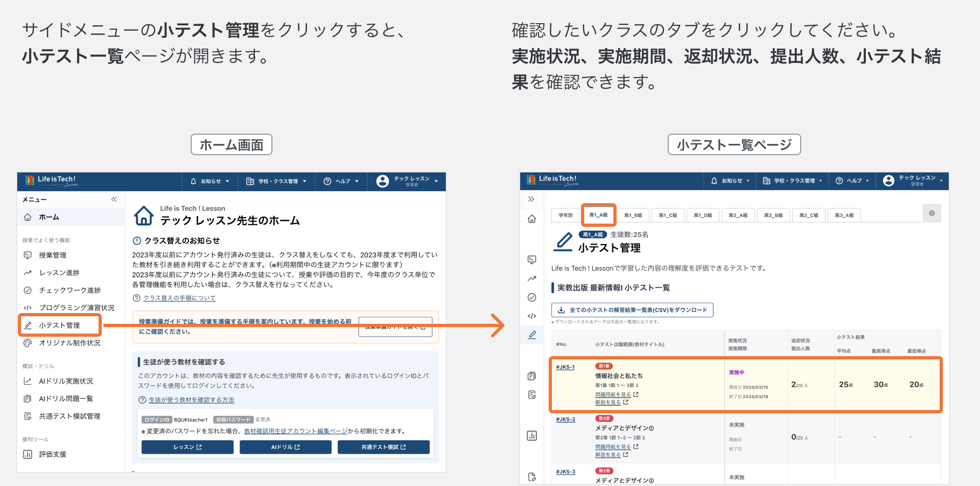This screenshot has width=980, height=486.
Task: Open 解説を見る for 情報社会と私たち
Action: pyautogui.click(x=608, y=402)
